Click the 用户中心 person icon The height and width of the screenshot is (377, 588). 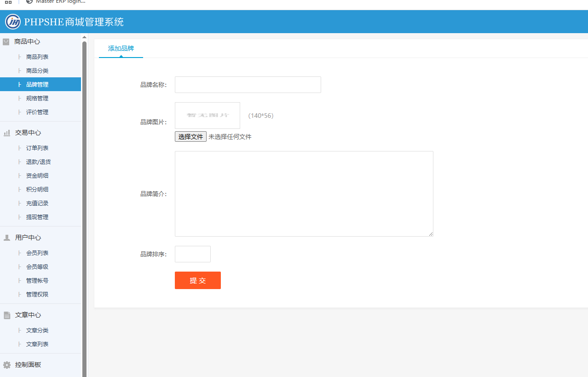coord(7,238)
